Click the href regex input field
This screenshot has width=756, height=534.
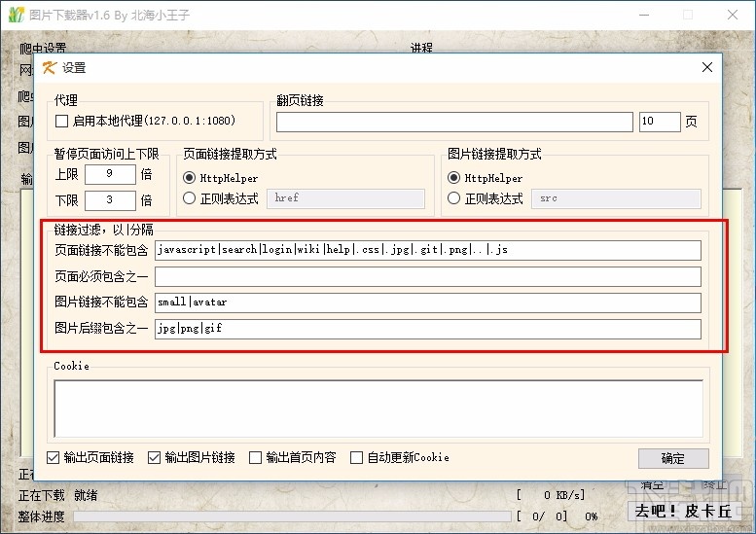pyautogui.click(x=345, y=198)
